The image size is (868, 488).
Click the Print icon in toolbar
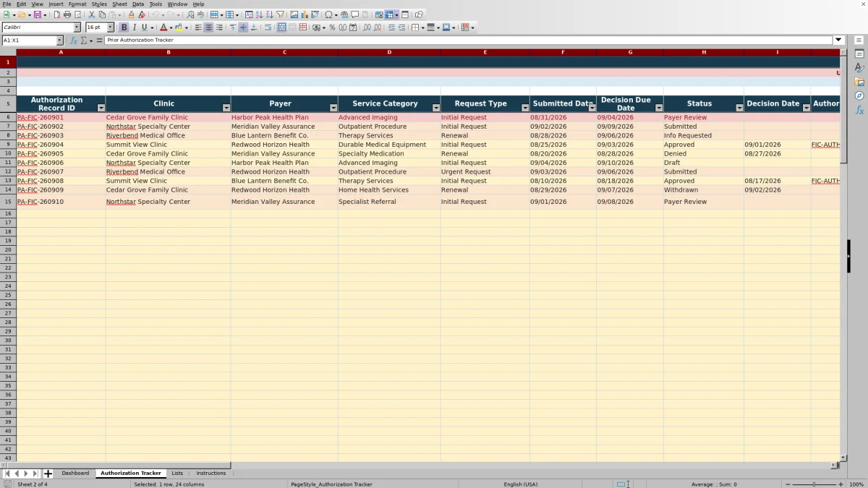tap(67, 14)
